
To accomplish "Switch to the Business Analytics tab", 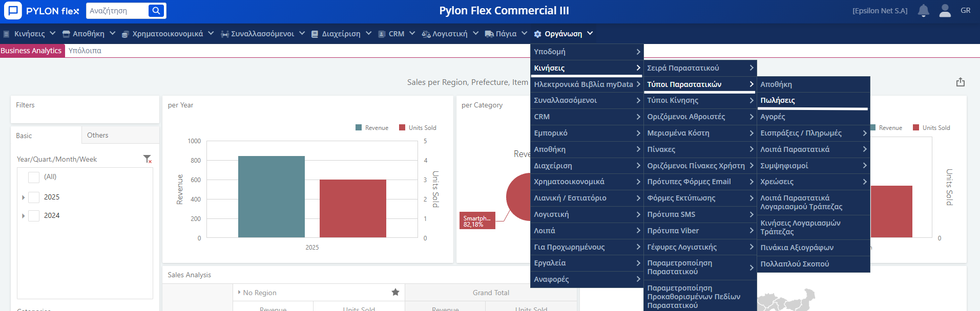I will 31,51.
